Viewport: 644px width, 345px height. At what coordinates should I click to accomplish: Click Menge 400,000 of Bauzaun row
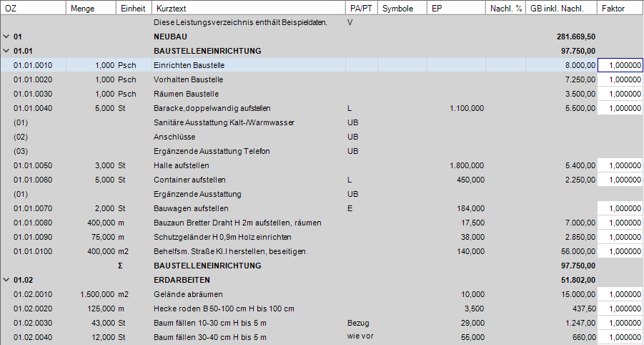pyautogui.click(x=101, y=223)
